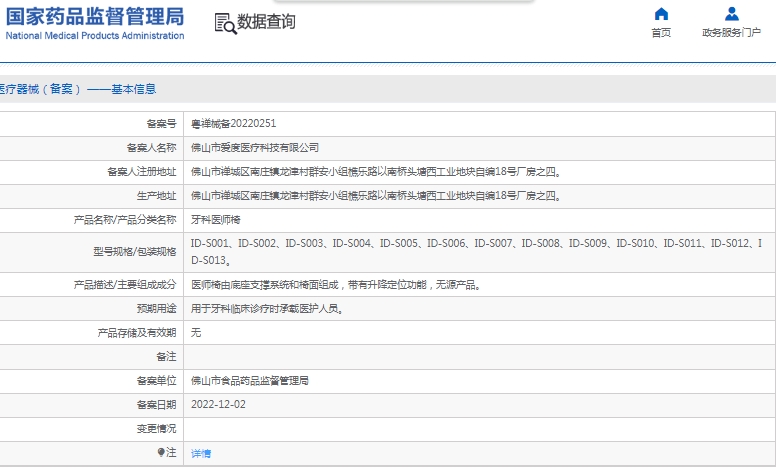Click the 备案日期 row label
This screenshot has height=471, width=776.
click(156, 405)
